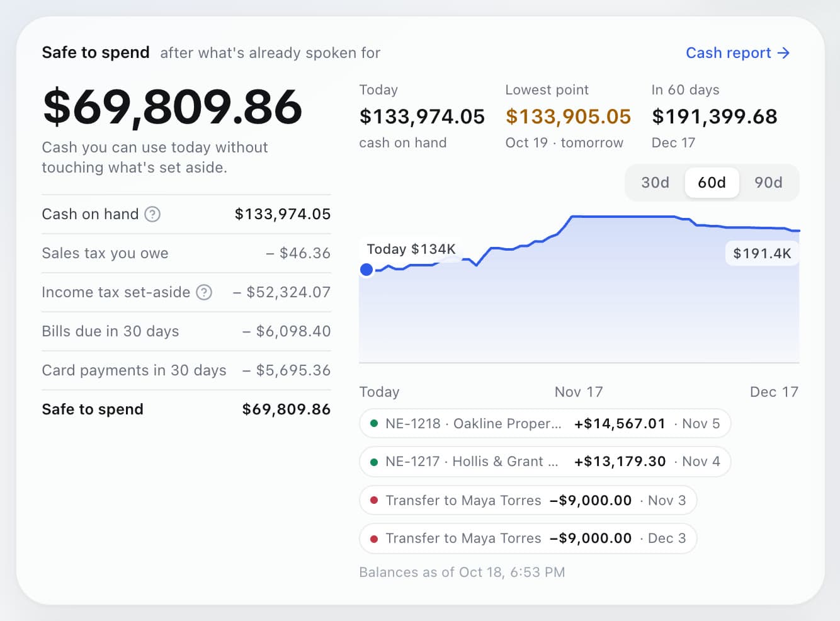Image resolution: width=840 pixels, height=621 pixels.
Task: Click the 'Safe to spend' card title
Action: click(96, 52)
